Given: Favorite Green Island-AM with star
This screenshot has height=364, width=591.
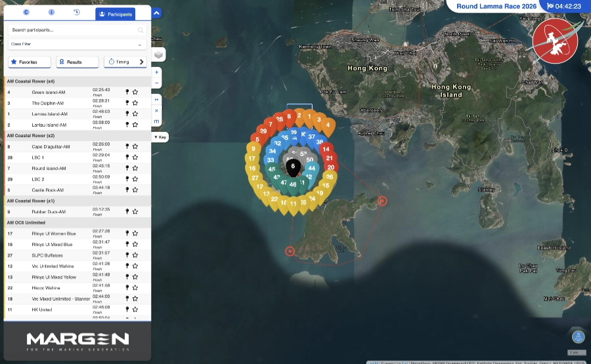Looking at the screenshot, I should click(135, 92).
